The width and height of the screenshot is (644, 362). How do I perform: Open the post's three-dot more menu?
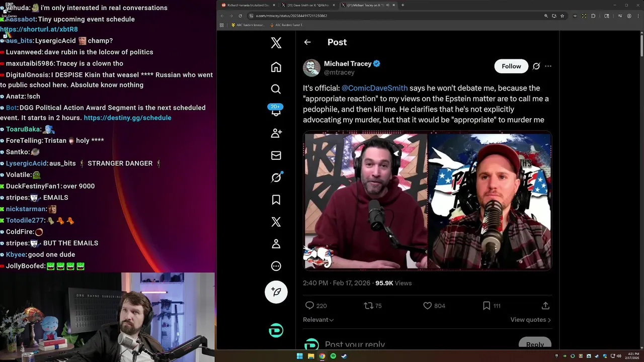coord(548,66)
